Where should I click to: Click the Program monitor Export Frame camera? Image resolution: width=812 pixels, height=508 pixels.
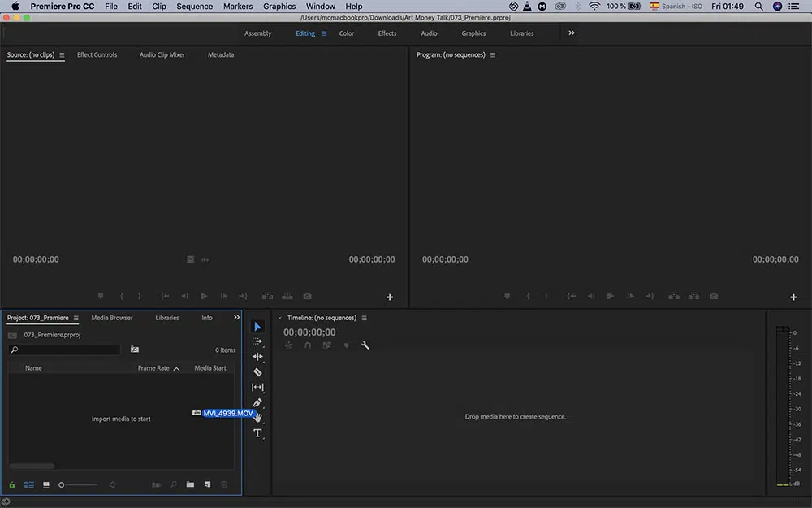[x=714, y=296]
